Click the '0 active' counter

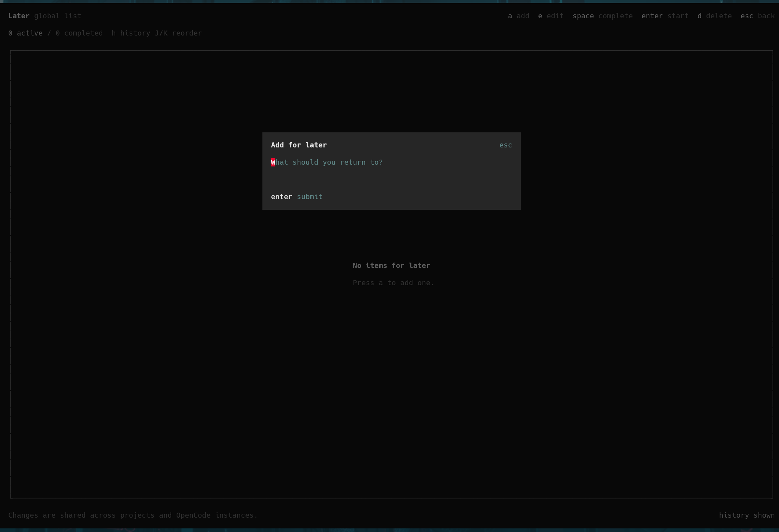coord(25,33)
